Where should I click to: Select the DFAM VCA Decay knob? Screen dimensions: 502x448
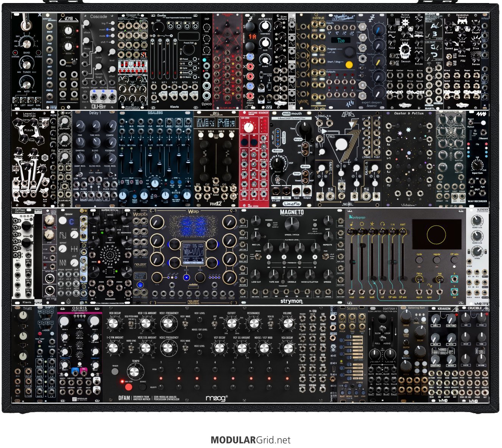pyautogui.click(x=287, y=347)
